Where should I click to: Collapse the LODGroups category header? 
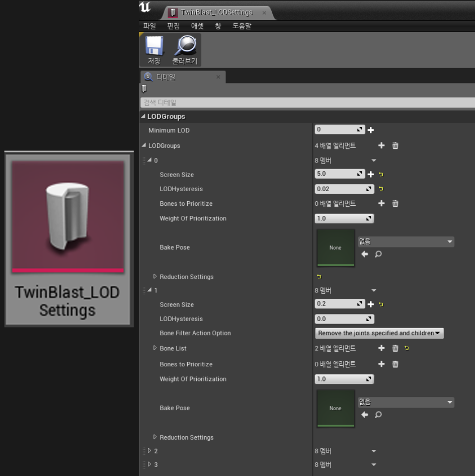tap(143, 116)
